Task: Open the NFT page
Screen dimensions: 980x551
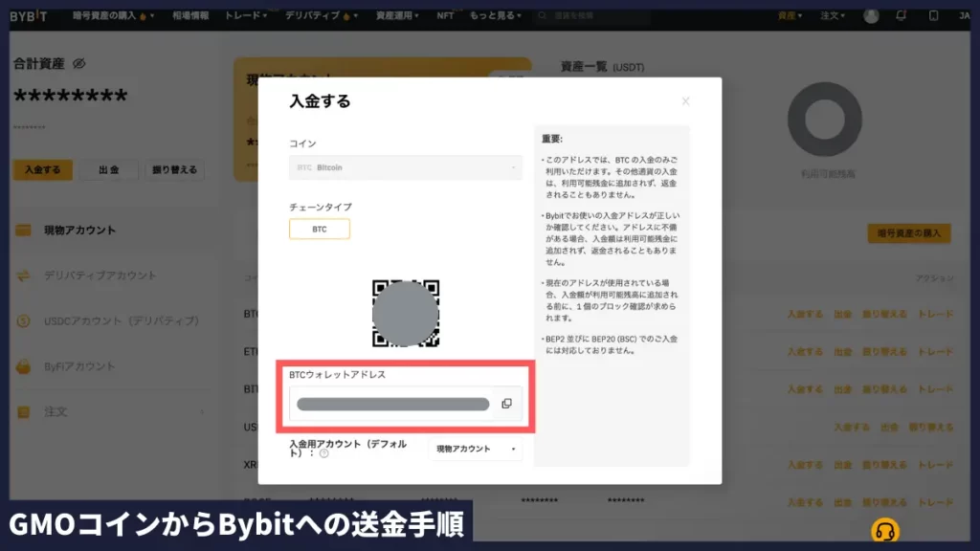Action: [x=445, y=15]
